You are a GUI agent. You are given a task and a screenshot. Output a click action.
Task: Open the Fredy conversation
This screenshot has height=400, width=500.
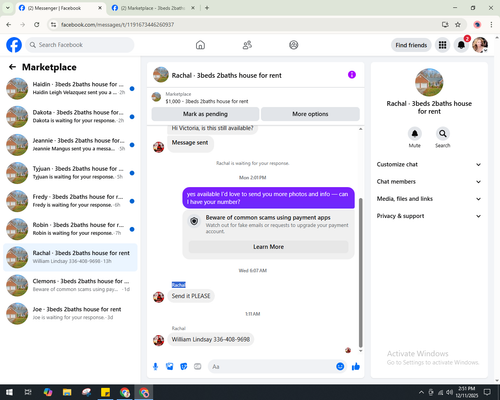[x=70, y=201]
